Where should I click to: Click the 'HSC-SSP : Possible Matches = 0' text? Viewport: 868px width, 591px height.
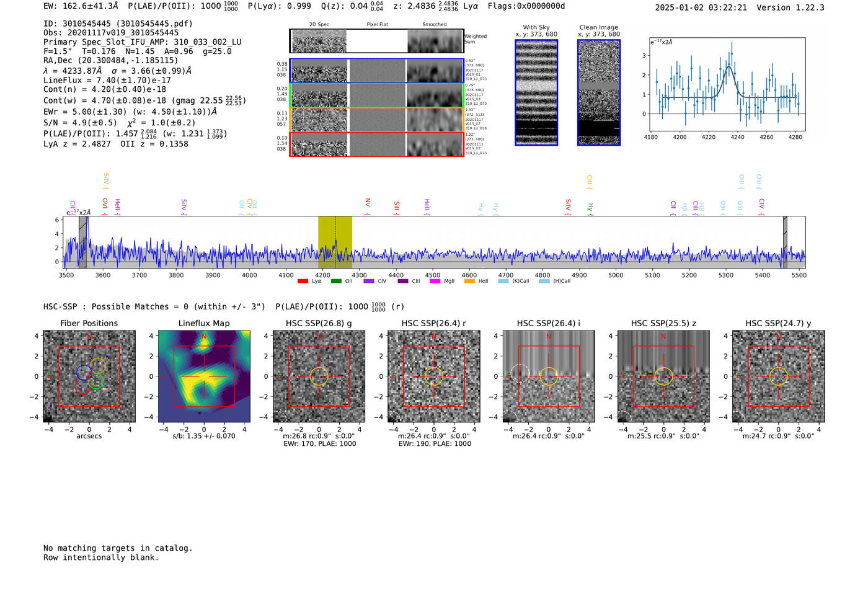click(116, 307)
